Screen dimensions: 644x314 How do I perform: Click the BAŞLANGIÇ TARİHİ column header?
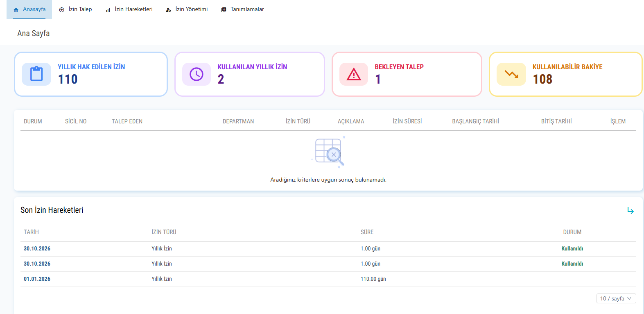475,121
